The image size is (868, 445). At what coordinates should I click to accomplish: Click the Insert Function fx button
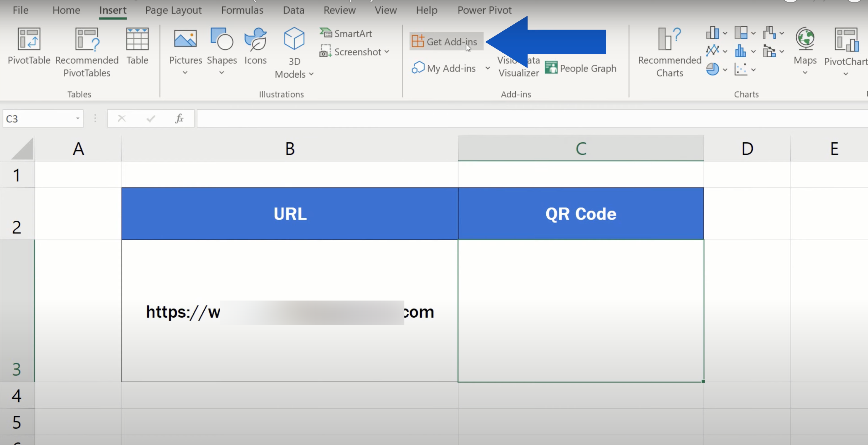pos(179,118)
